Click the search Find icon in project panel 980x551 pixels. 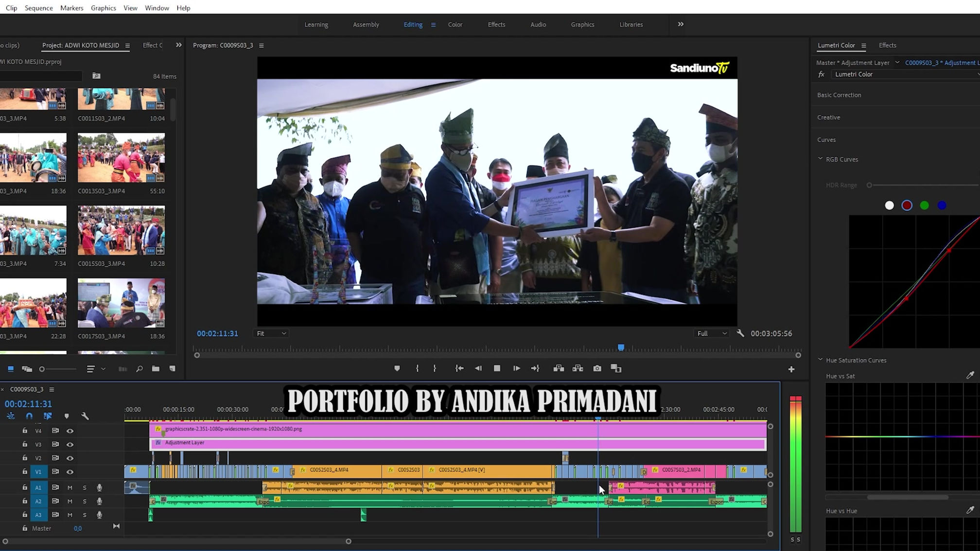click(140, 369)
